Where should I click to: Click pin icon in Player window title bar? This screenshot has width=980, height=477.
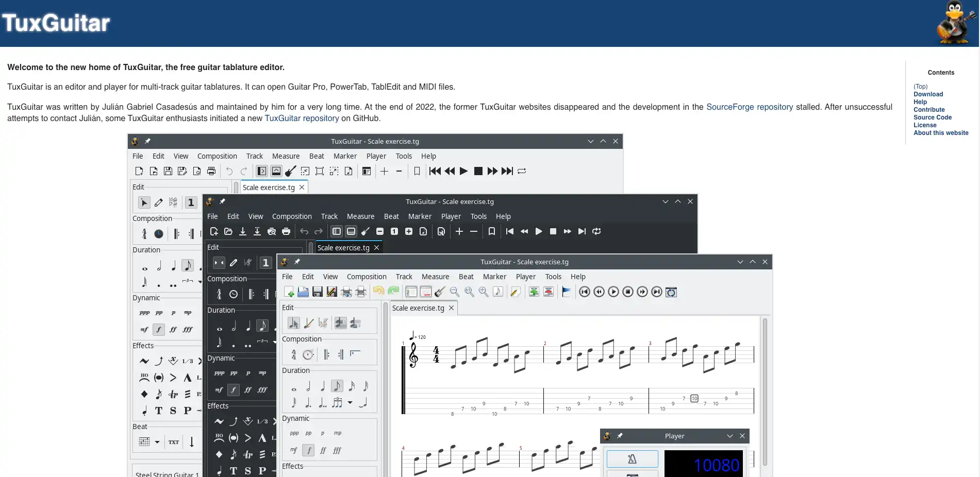click(x=620, y=436)
